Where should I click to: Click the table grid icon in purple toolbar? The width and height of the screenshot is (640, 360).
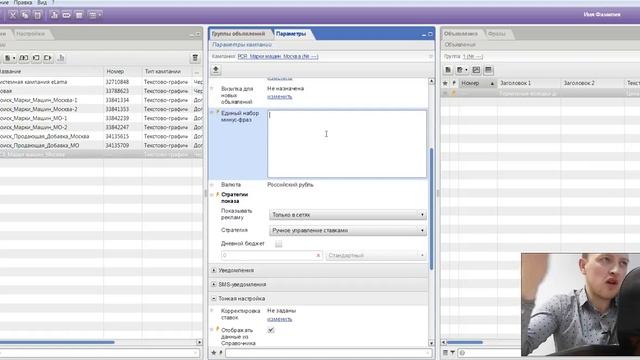pos(79,15)
